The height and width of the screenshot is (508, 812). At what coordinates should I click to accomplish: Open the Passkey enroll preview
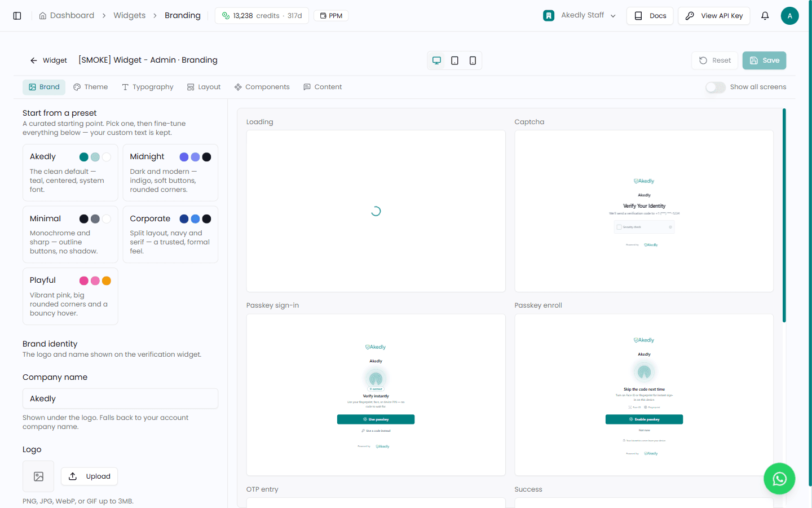click(x=644, y=395)
